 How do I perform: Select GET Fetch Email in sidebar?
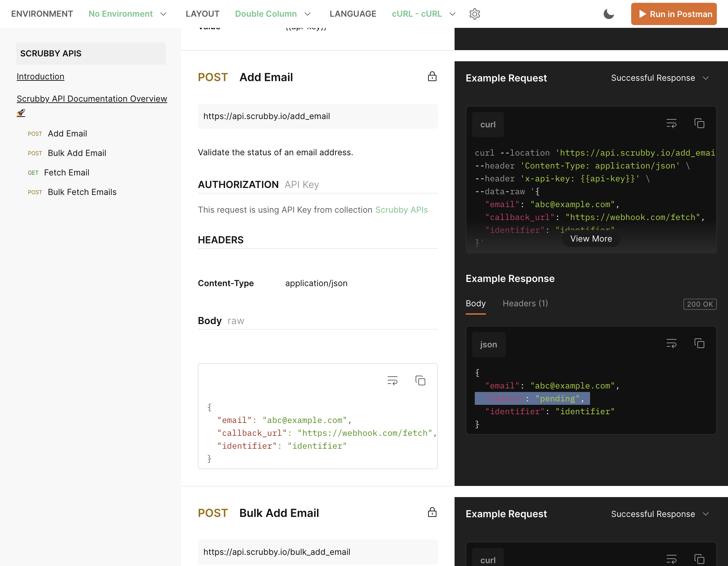pyautogui.click(x=59, y=173)
